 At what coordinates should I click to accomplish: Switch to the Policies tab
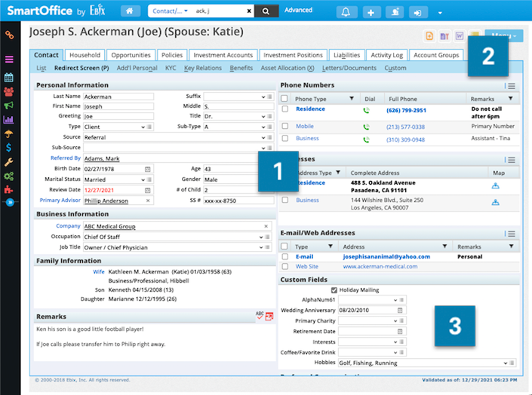172,55
